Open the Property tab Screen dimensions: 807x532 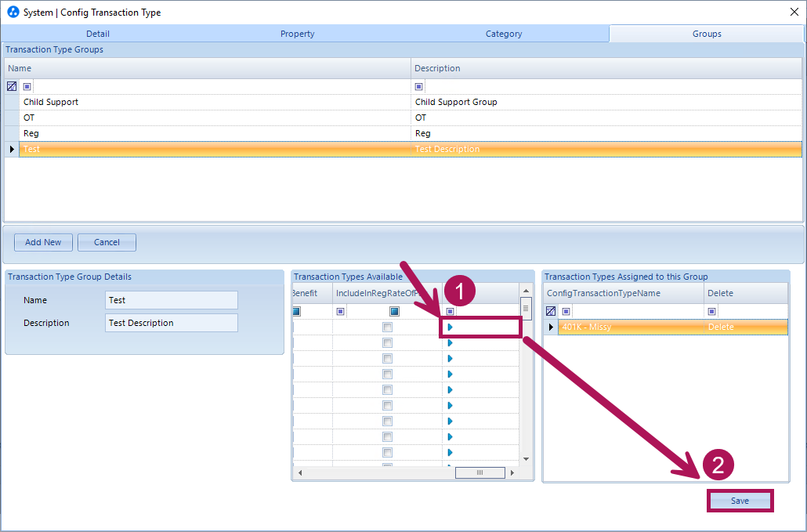pos(298,34)
